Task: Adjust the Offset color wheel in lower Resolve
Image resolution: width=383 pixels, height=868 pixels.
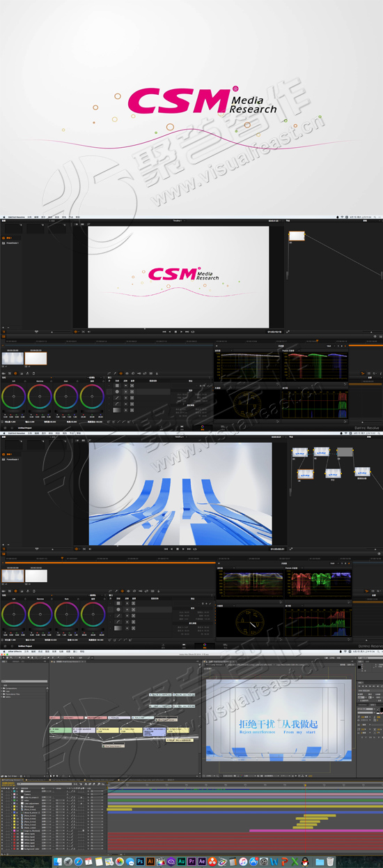Action: coord(92,614)
